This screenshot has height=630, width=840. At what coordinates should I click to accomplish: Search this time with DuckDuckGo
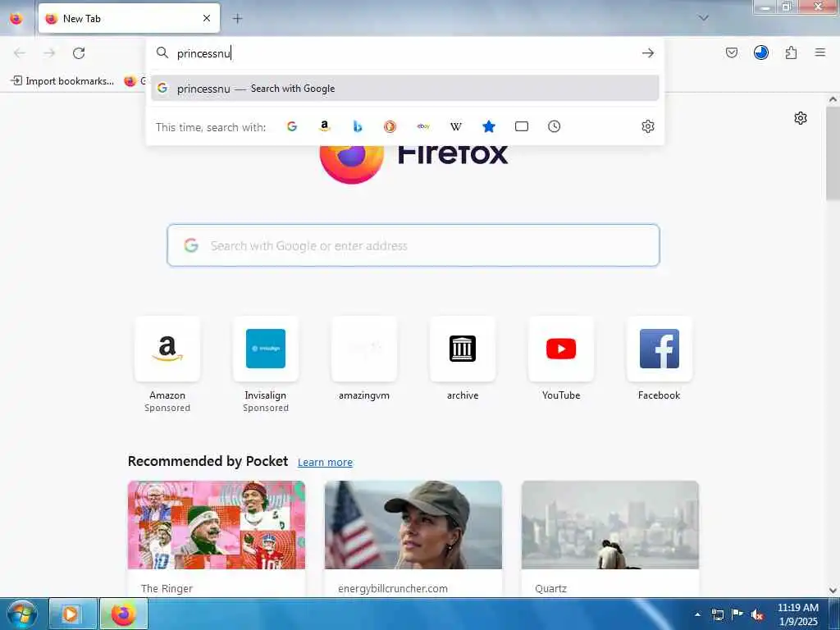click(390, 126)
